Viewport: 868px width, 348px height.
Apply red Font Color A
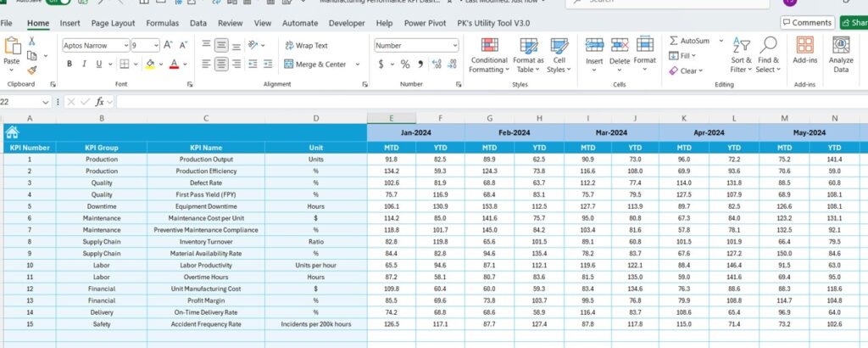click(174, 65)
